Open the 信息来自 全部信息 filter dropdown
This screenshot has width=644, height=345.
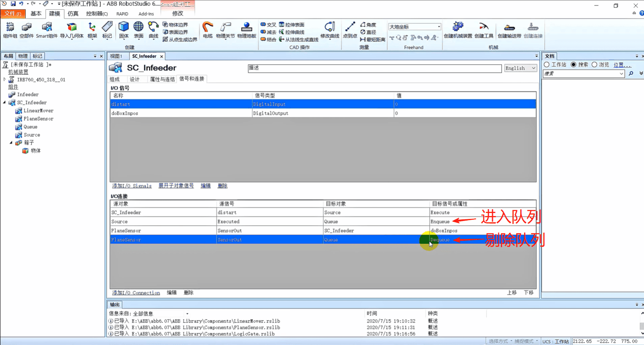(x=187, y=314)
